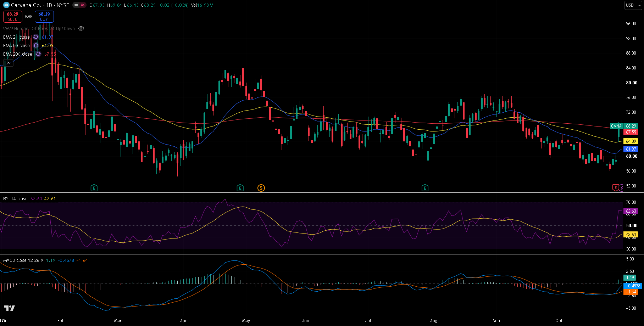The width and height of the screenshot is (644, 326).
Task: Click the yellow 64.09 EMA 50 axis label
Action: pyautogui.click(x=631, y=141)
